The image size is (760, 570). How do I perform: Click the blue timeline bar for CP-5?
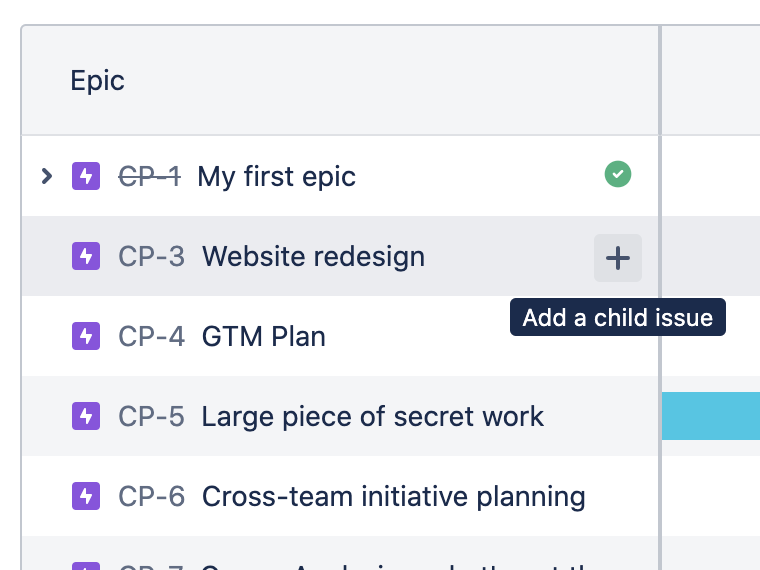point(711,416)
